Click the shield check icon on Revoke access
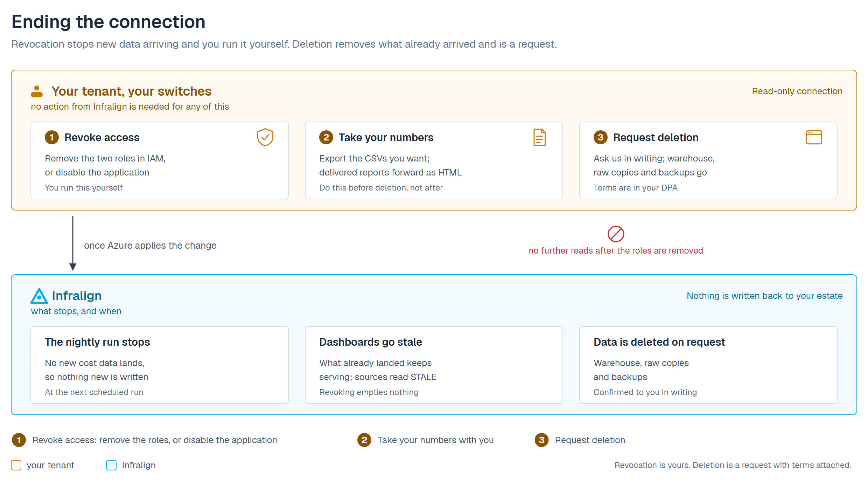This screenshot has height=482, width=868. coord(265,137)
